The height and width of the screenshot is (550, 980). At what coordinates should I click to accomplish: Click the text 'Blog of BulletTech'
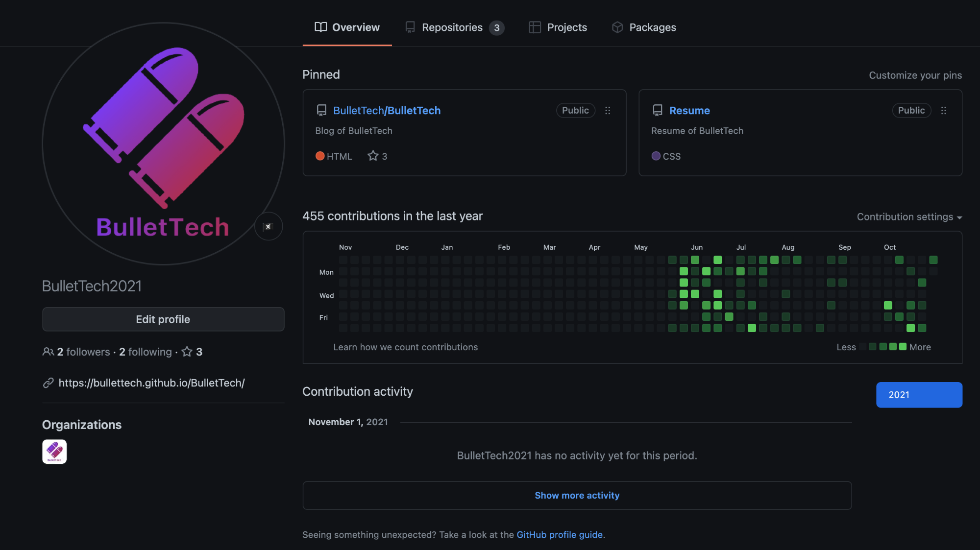(354, 131)
